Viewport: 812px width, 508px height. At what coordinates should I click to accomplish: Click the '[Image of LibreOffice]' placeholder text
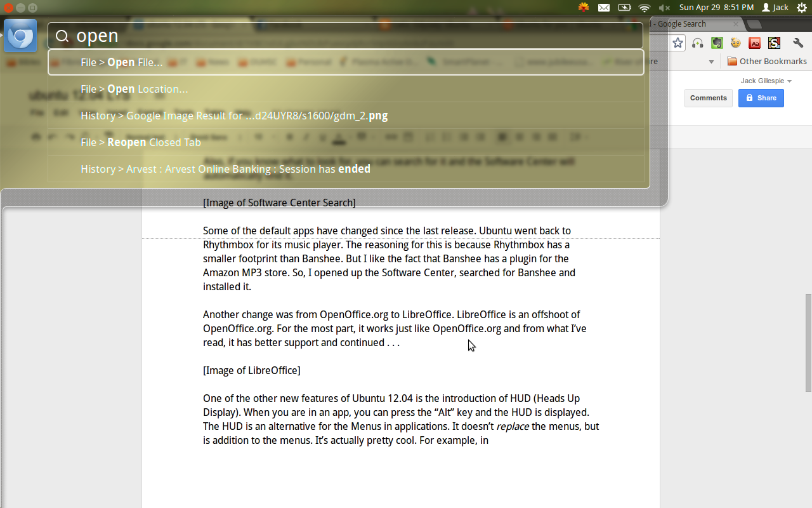click(x=252, y=370)
